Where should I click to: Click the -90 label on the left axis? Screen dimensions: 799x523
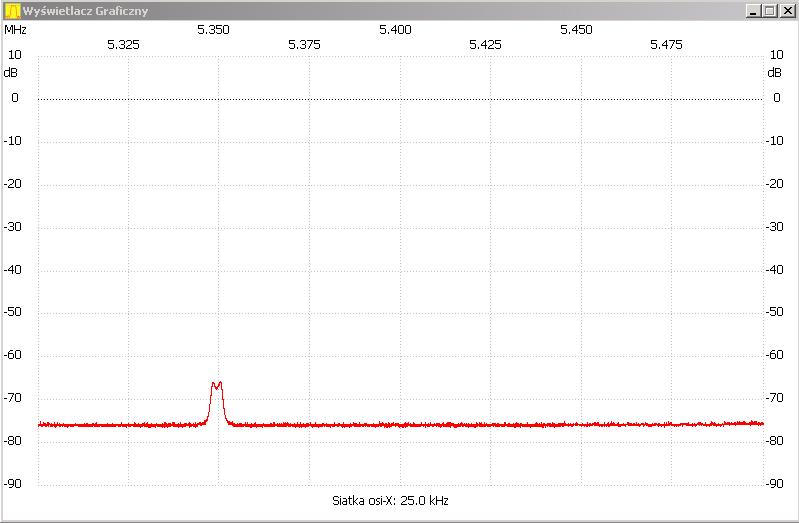15,484
